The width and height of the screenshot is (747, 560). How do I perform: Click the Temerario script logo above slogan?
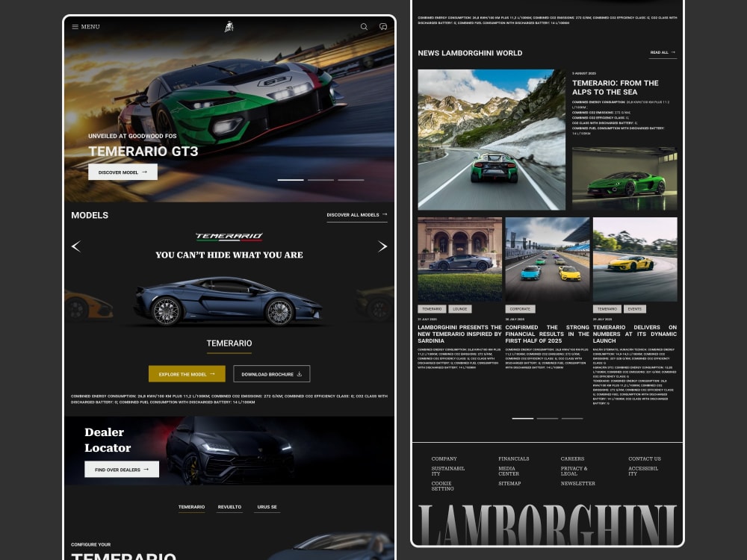coord(229,236)
